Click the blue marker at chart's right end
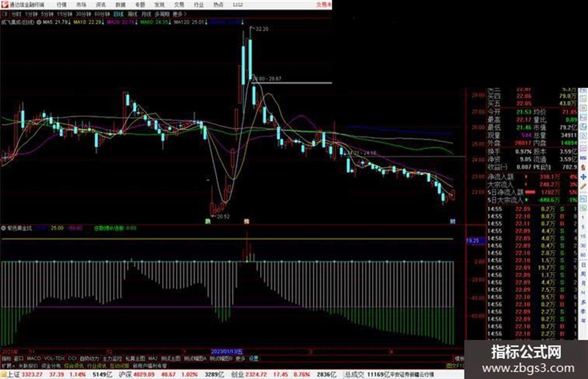The height and width of the screenshot is (379, 588). pos(452,222)
